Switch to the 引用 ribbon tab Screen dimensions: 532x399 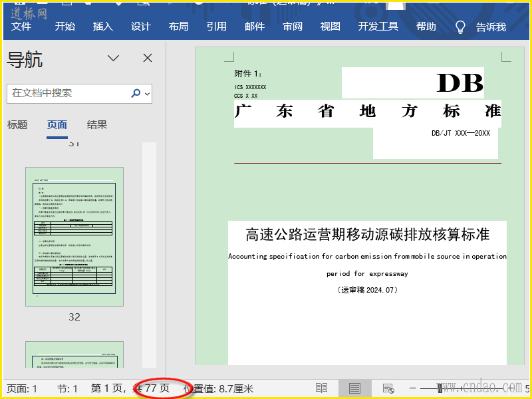pos(217,26)
